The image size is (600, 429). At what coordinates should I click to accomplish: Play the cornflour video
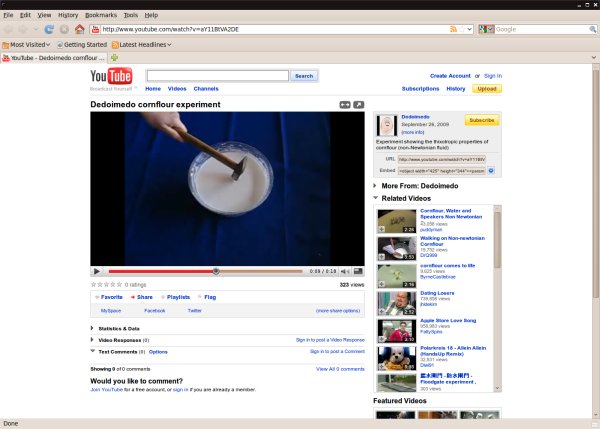pos(96,271)
